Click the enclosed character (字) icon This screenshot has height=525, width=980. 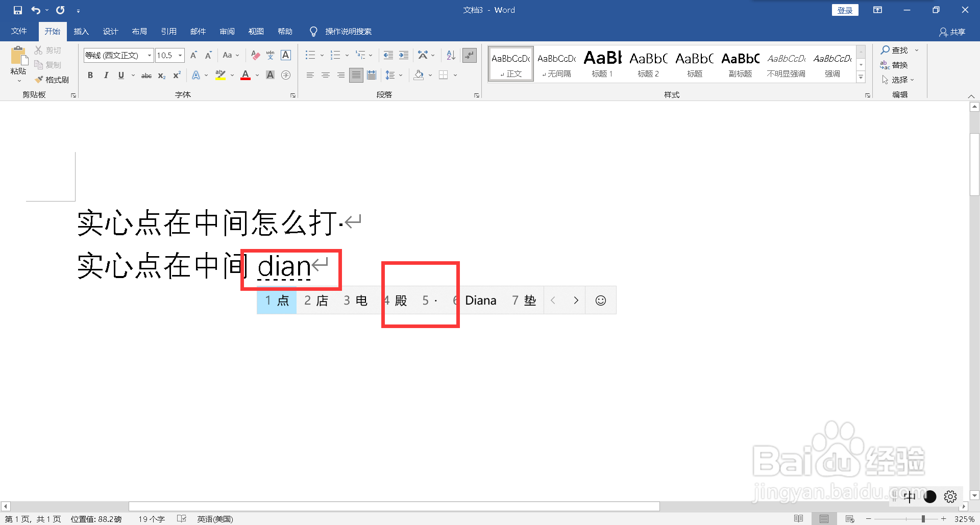tap(286, 75)
